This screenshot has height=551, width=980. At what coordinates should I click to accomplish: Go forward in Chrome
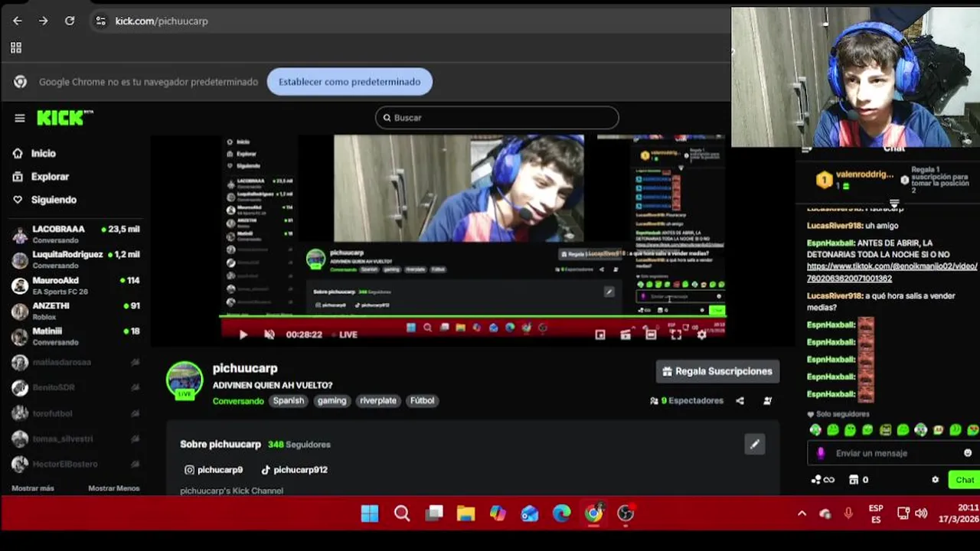pos(44,21)
